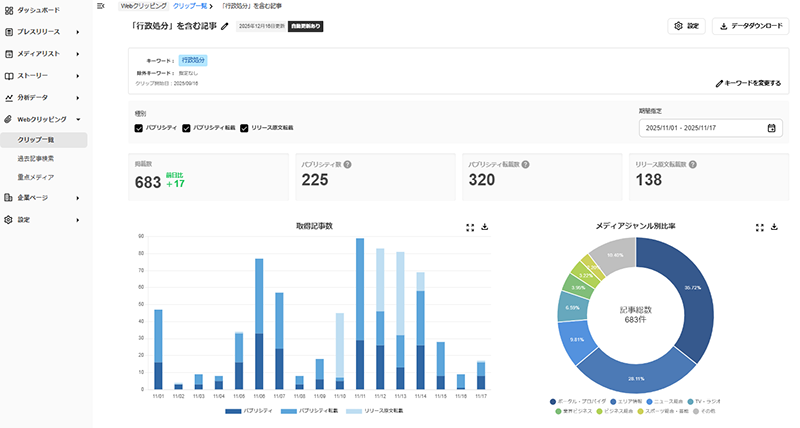Click the pencil icon beside the page title
The width and height of the screenshot is (800, 428).
[x=225, y=26]
